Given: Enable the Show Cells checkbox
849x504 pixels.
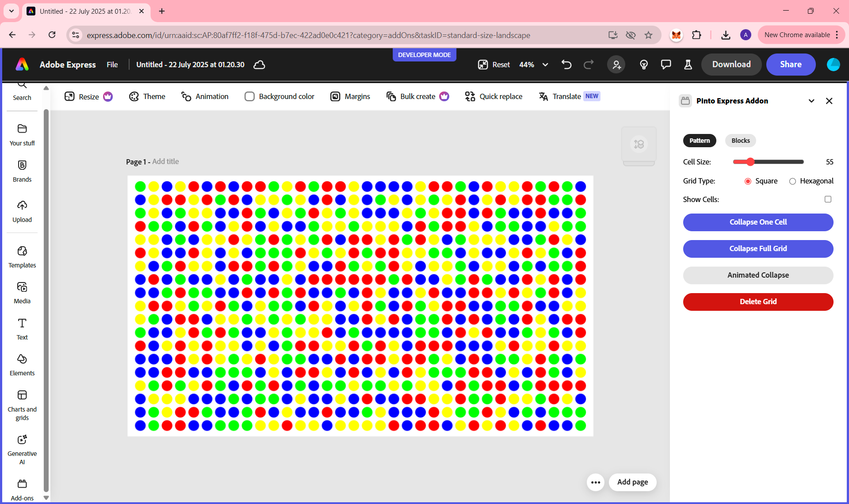Looking at the screenshot, I should click(828, 199).
